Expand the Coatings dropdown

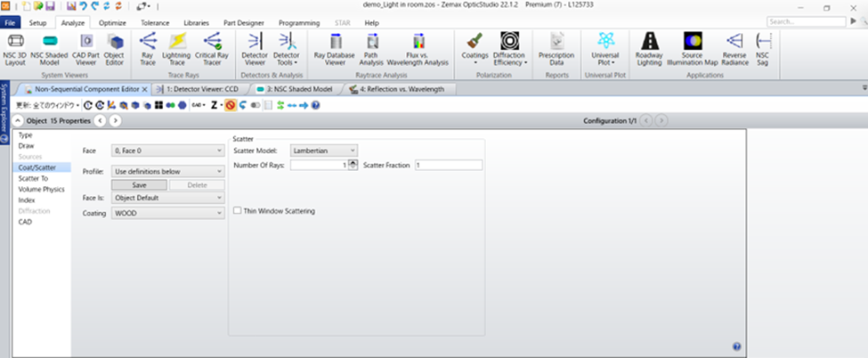point(475,49)
